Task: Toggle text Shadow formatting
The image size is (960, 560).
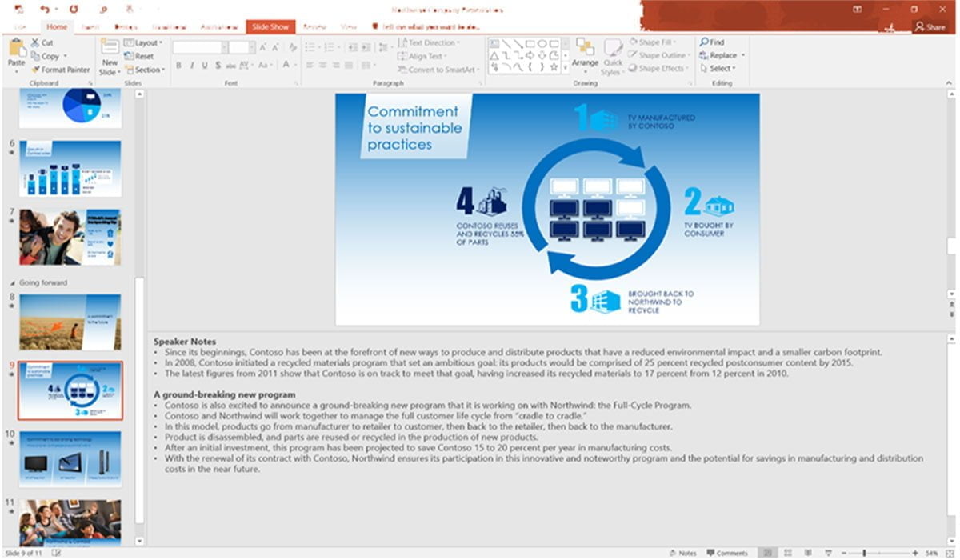Action: [x=218, y=66]
